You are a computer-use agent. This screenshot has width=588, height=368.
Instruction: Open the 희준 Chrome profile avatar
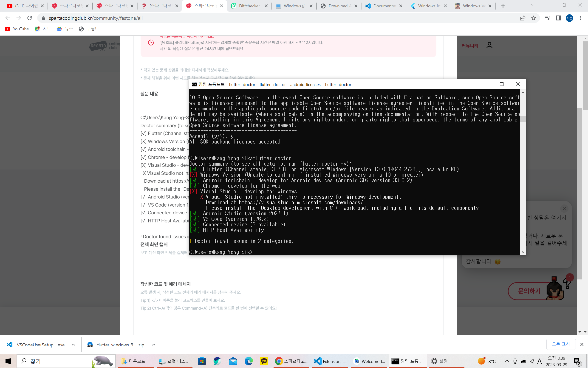click(x=569, y=18)
